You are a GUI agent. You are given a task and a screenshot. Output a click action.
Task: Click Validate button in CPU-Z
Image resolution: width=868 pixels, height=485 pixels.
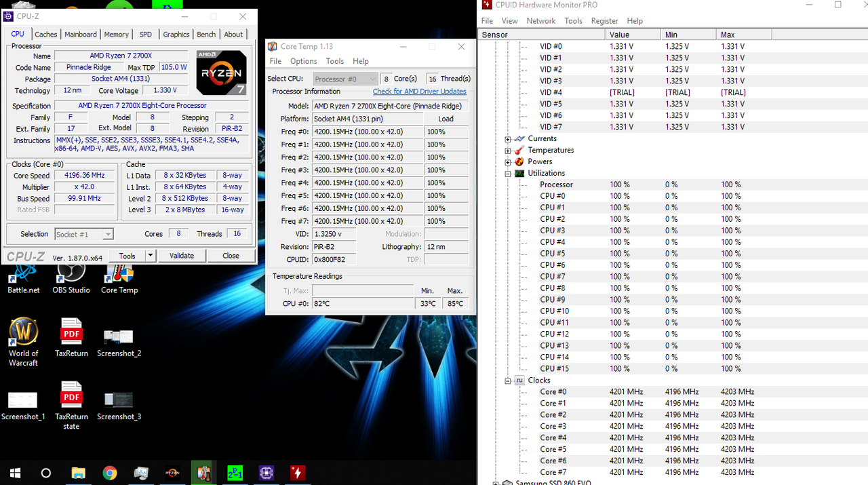pyautogui.click(x=182, y=256)
